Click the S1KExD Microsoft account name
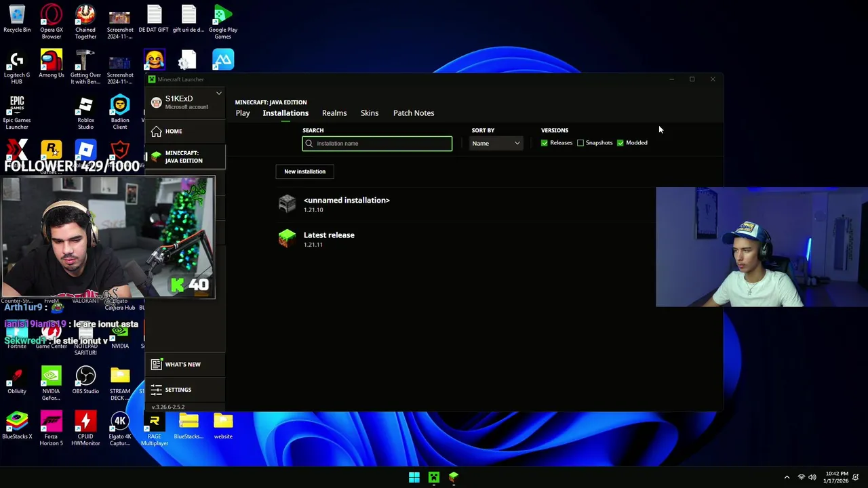This screenshot has height=488, width=868. [x=179, y=99]
